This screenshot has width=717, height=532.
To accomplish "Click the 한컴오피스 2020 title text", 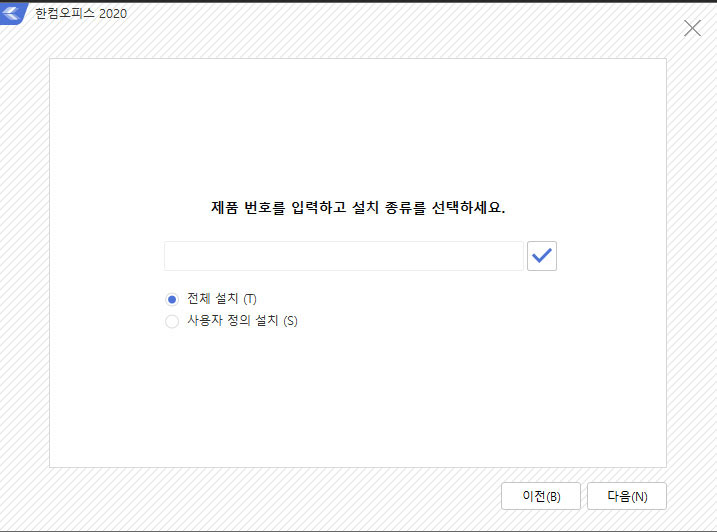I will (x=81, y=15).
